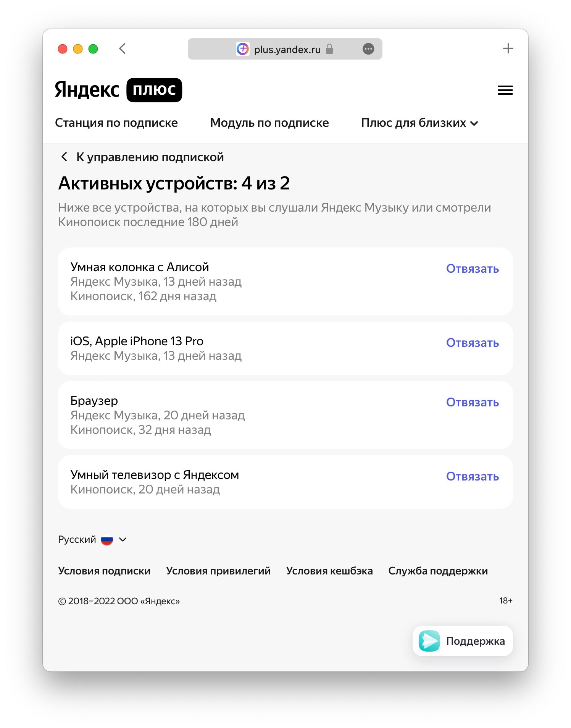Click the browser back arrow

[122, 49]
